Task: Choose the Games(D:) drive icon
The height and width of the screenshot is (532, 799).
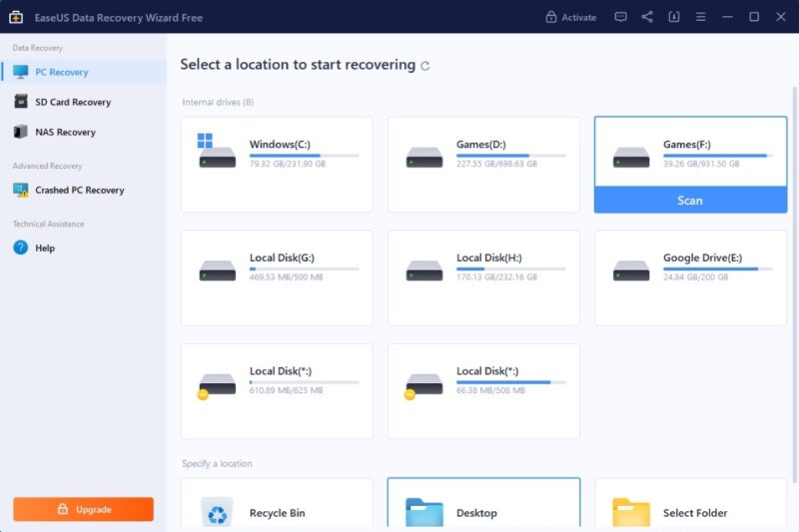Action: [424, 157]
